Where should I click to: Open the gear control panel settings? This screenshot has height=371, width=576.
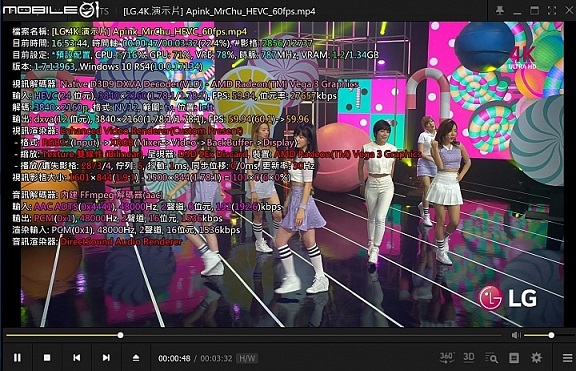pyautogui.click(x=536, y=357)
